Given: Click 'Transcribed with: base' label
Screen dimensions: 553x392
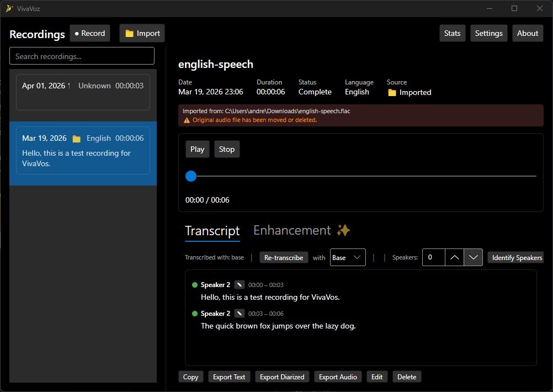Looking at the screenshot, I should click(x=214, y=257).
